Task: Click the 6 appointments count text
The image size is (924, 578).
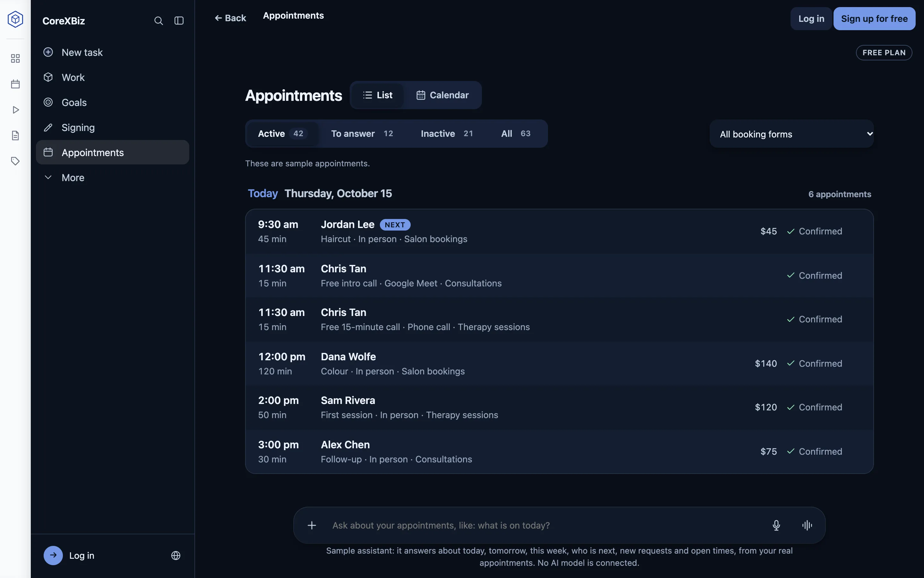Action: tap(840, 194)
